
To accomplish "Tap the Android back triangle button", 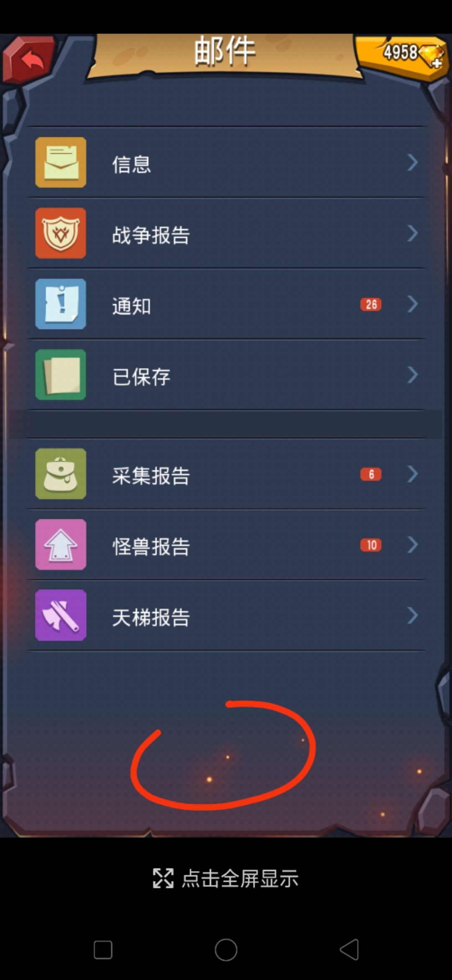I will (349, 949).
